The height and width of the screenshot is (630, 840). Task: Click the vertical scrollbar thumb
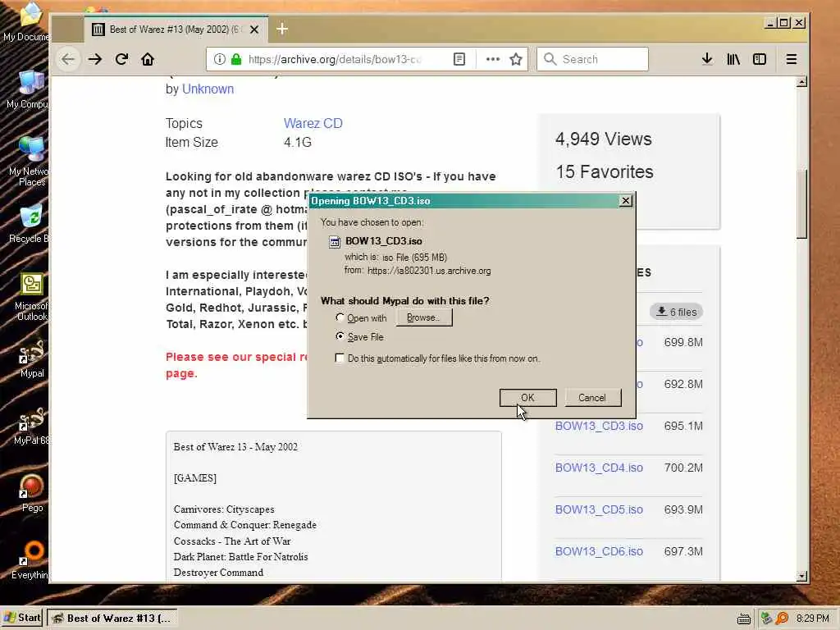click(x=802, y=204)
